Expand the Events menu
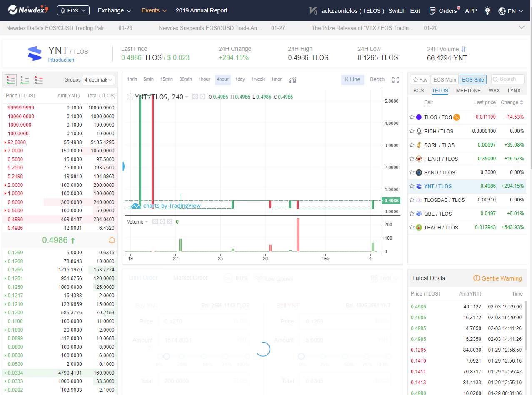The image size is (532, 395). click(x=154, y=10)
